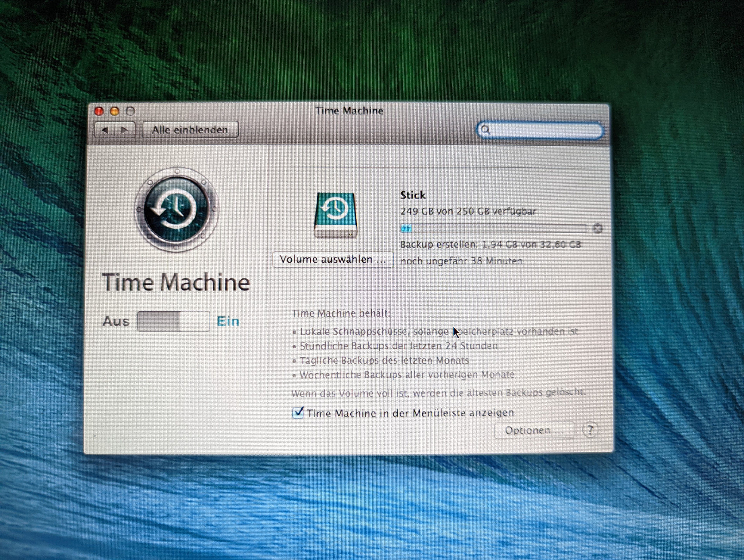The width and height of the screenshot is (744, 560).
Task: Uncheck Time Machine in der Menüleiste anzeigen
Action: click(298, 413)
